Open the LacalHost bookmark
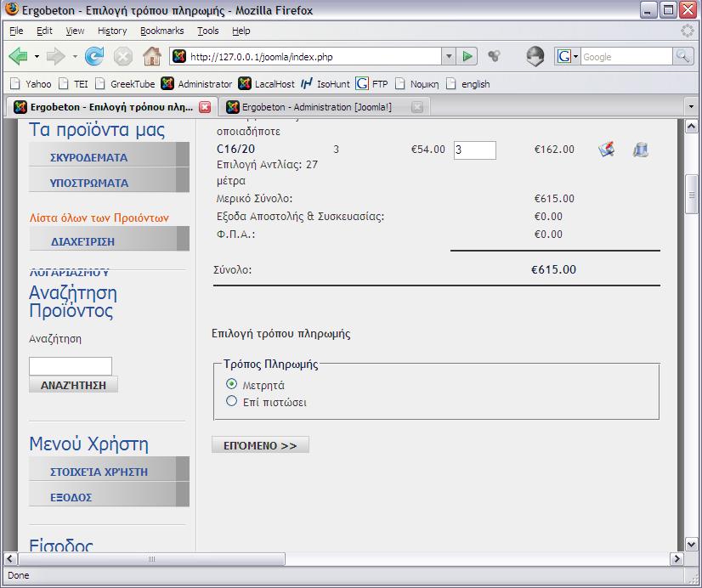This screenshot has height=588, width=702. point(266,84)
